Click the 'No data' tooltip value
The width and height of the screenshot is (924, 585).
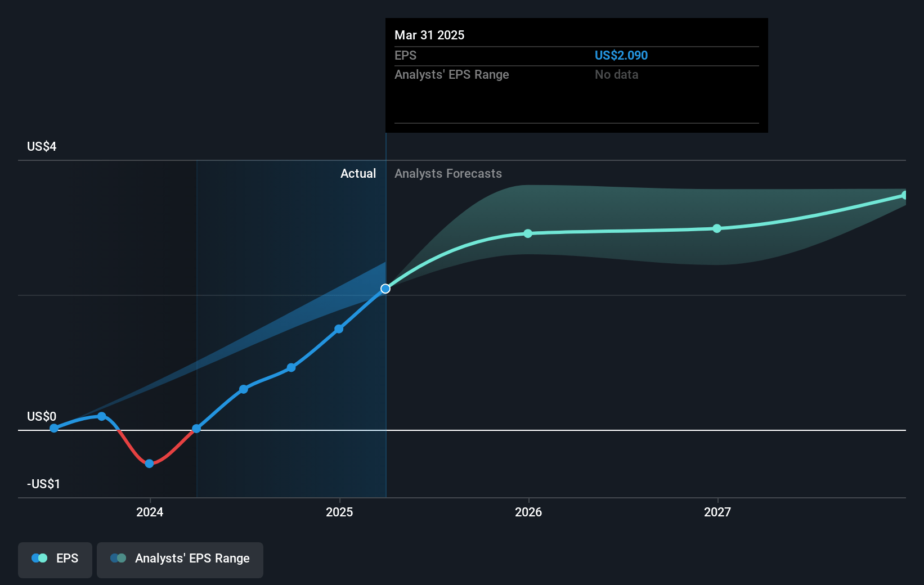(616, 74)
